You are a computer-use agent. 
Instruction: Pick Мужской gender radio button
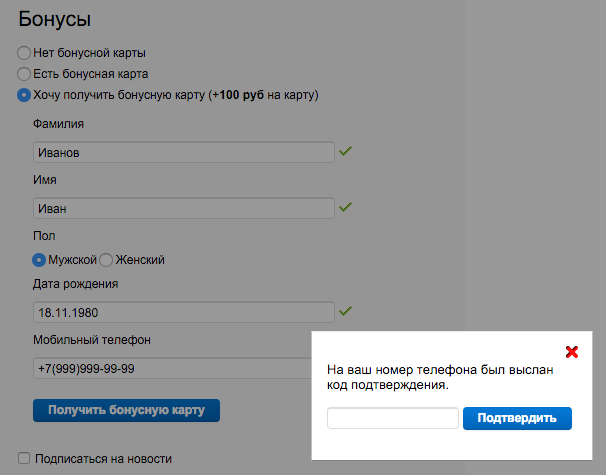click(x=39, y=260)
